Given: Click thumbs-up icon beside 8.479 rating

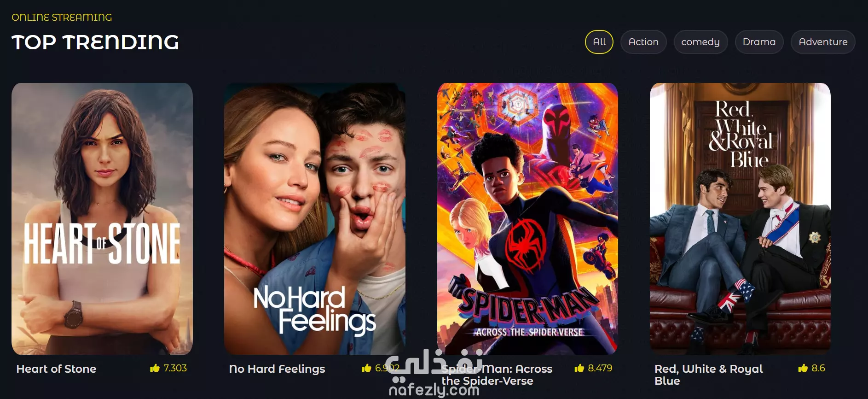Looking at the screenshot, I should click(x=579, y=368).
